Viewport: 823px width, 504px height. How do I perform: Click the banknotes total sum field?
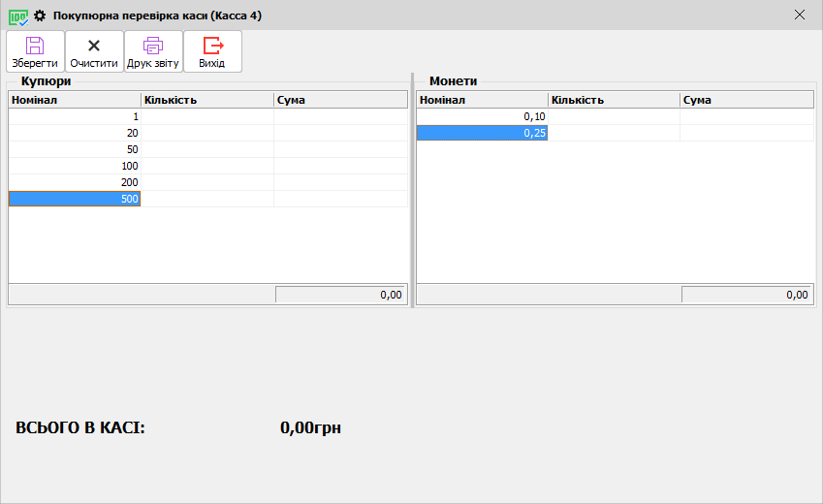pyautogui.click(x=340, y=295)
